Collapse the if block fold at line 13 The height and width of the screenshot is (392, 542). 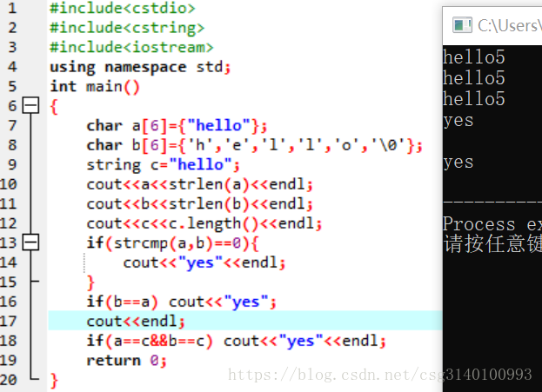coord(30,243)
